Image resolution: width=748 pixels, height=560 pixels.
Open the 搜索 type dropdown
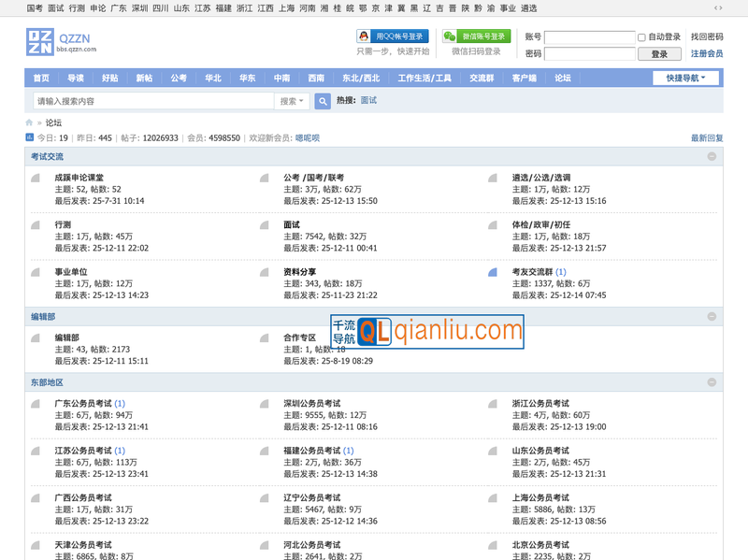click(292, 101)
